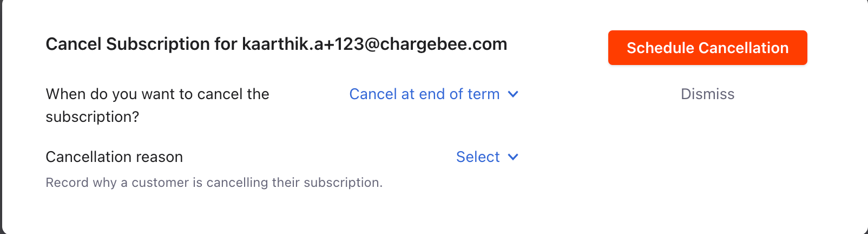This screenshot has height=234, width=868.
Task: Close the dialog via the grey Dismiss text
Action: coord(707,94)
